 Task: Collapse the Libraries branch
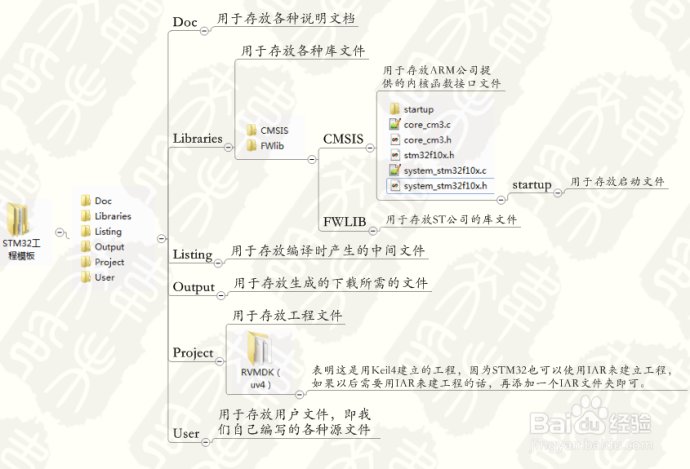228,148
